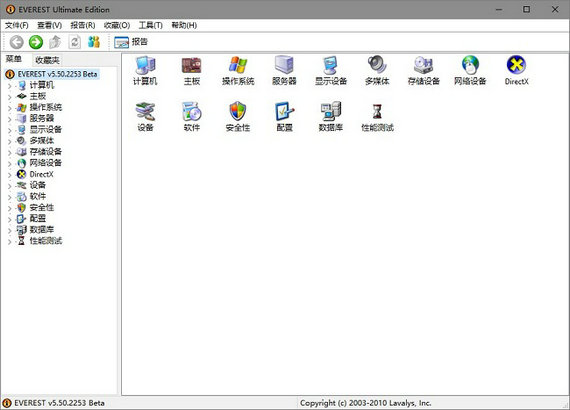Viewport: 570px width, 410px height.
Task: Select 操作系统 label in the tree
Action: (46, 107)
